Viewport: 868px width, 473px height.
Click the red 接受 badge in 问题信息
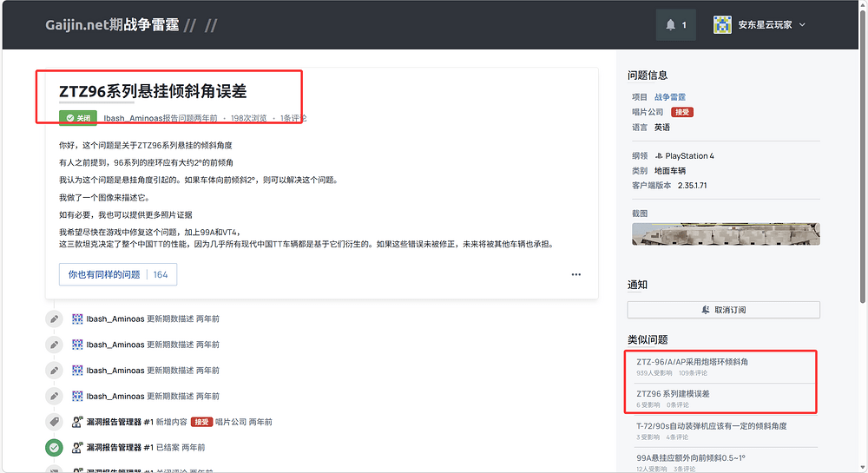pos(682,112)
